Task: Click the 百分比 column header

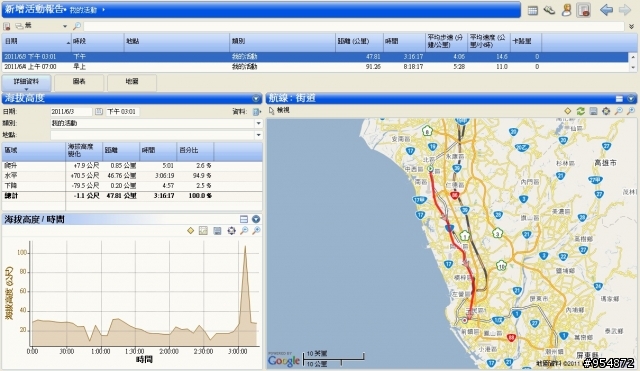Action: (195, 151)
